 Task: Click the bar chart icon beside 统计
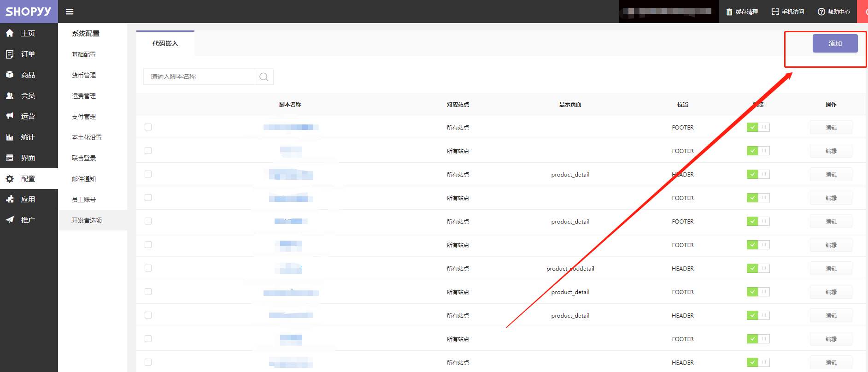point(10,137)
